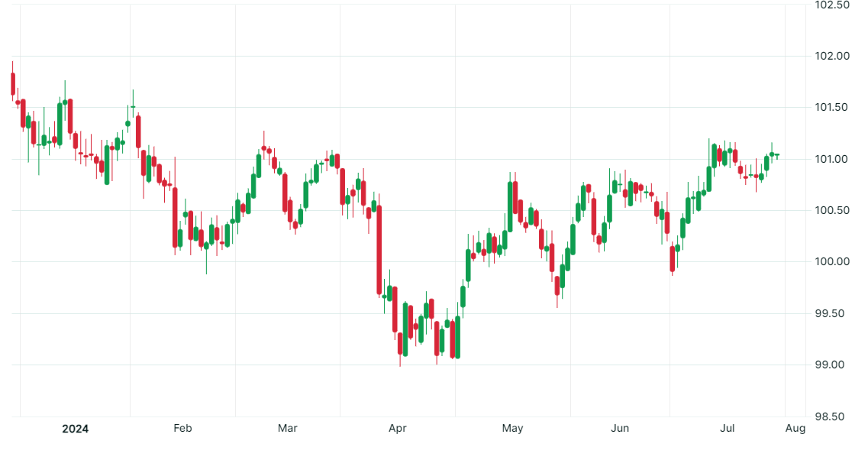Click the 98.50 price axis label
The height and width of the screenshot is (457, 868).
coord(832,416)
